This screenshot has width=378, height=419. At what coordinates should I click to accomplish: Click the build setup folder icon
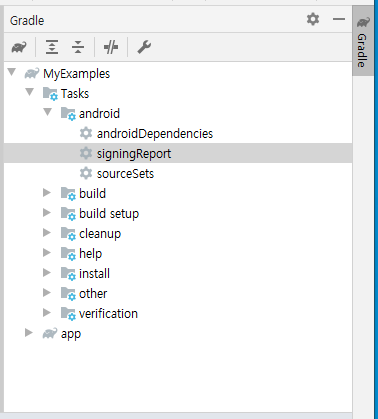pyautogui.click(x=68, y=214)
